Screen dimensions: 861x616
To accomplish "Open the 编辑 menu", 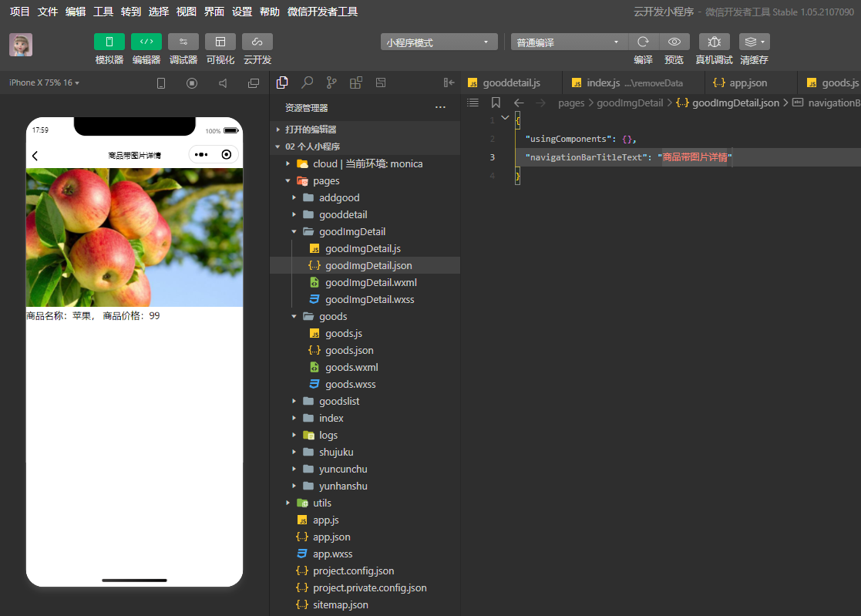I will coord(76,12).
